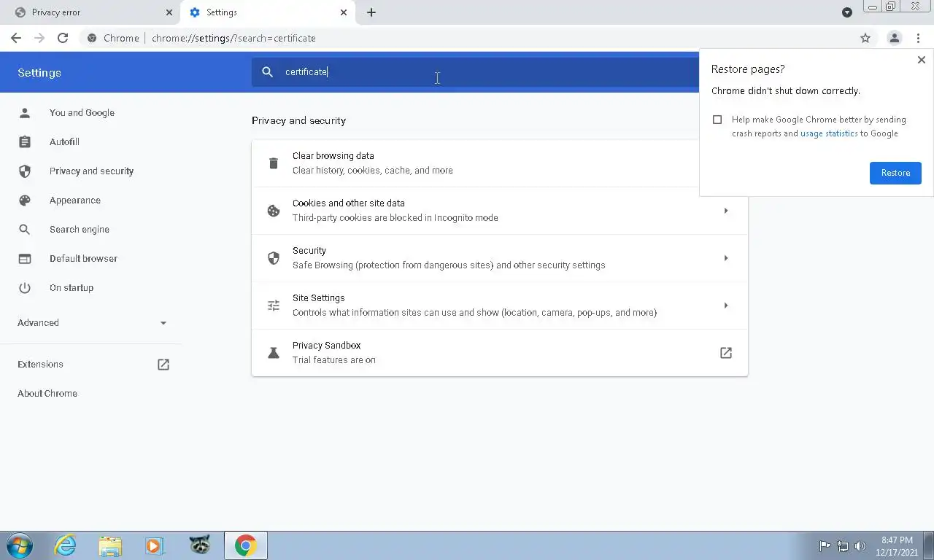Image resolution: width=934 pixels, height=560 pixels.
Task: Click the Restore button
Action: pos(895,173)
